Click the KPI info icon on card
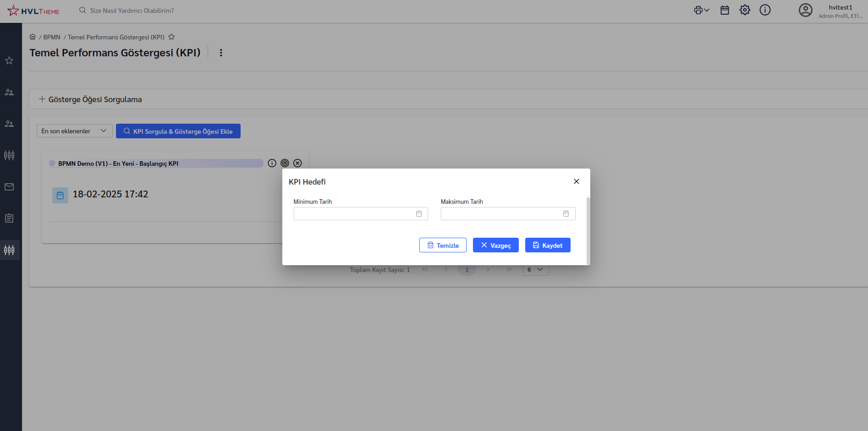This screenshot has height=431, width=868. coord(272,163)
